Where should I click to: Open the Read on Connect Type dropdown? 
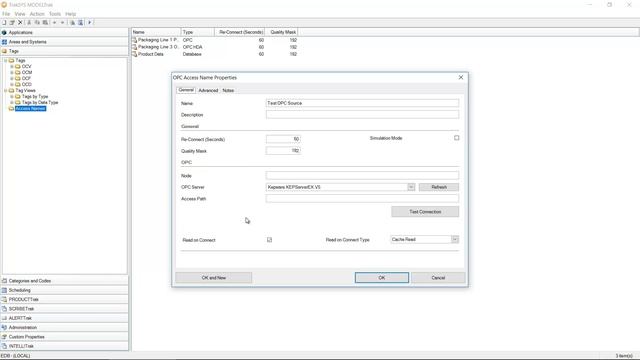(x=455, y=240)
